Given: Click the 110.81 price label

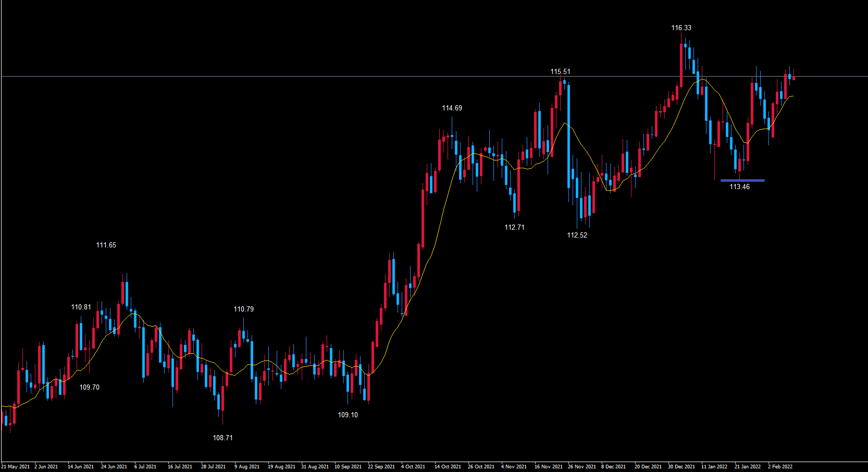Looking at the screenshot, I should 81,307.
